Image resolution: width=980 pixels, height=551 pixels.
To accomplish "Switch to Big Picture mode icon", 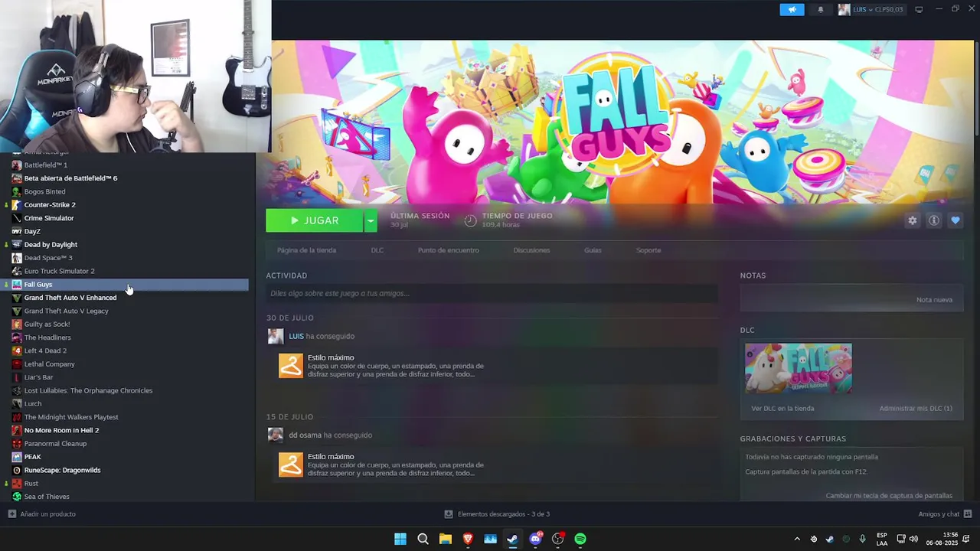I will pos(919,10).
